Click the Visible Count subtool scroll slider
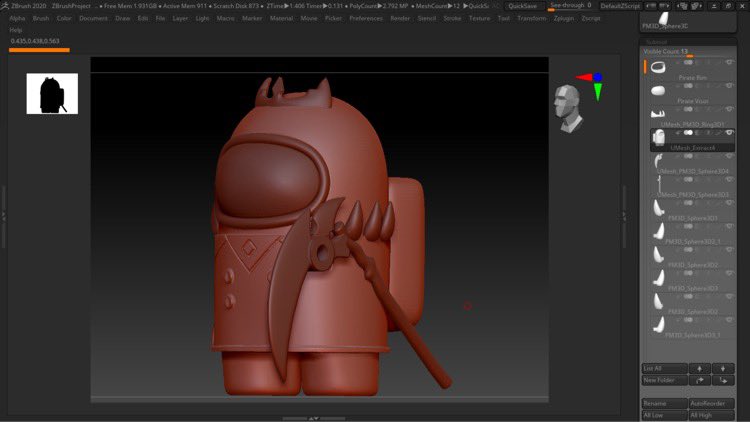 pyautogui.click(x=688, y=52)
